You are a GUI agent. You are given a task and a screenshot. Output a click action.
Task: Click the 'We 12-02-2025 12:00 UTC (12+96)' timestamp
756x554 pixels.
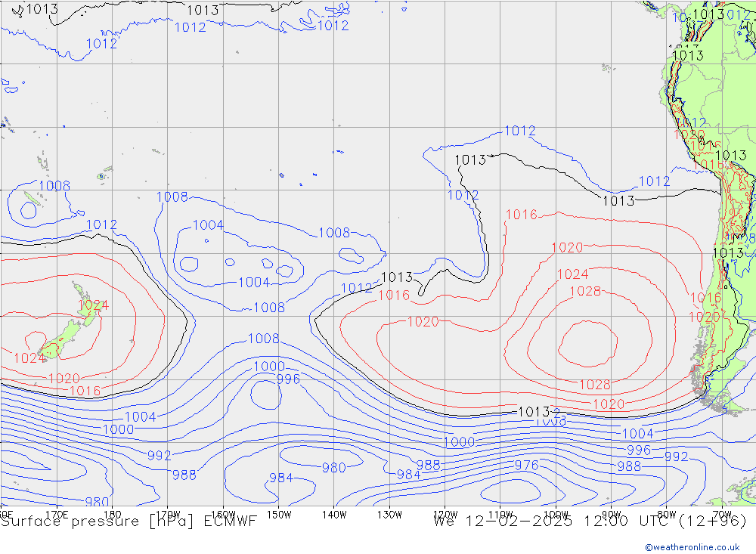(590, 522)
